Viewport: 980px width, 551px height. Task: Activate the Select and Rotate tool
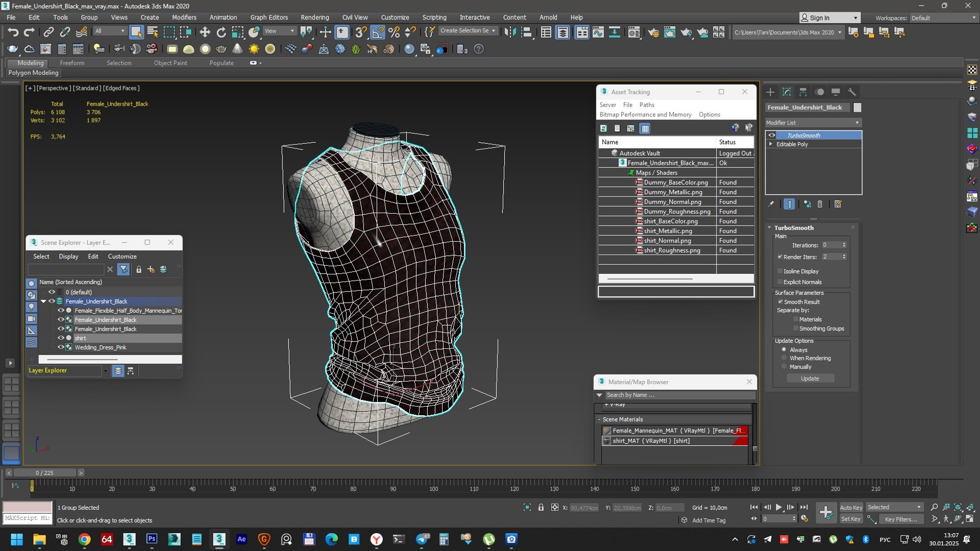(221, 32)
